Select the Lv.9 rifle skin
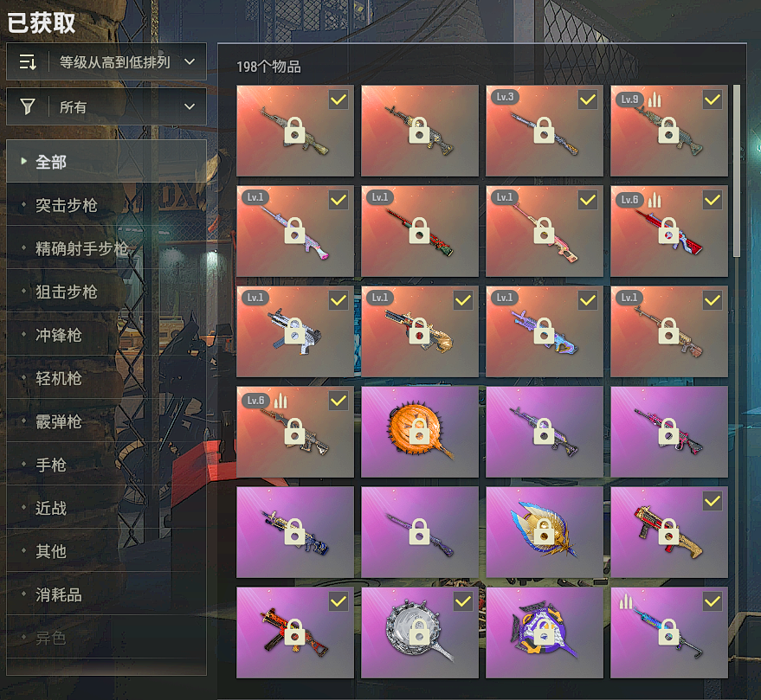Screen dimensions: 761x700 pyautogui.click(x=668, y=131)
